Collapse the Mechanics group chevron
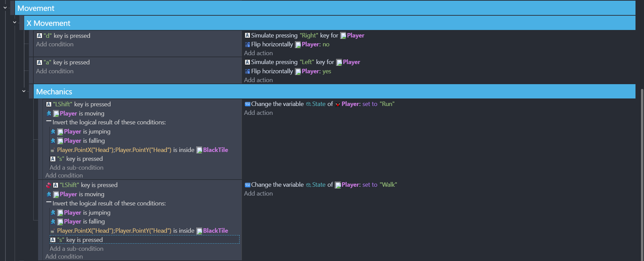The height and width of the screenshot is (261, 644). point(24,91)
